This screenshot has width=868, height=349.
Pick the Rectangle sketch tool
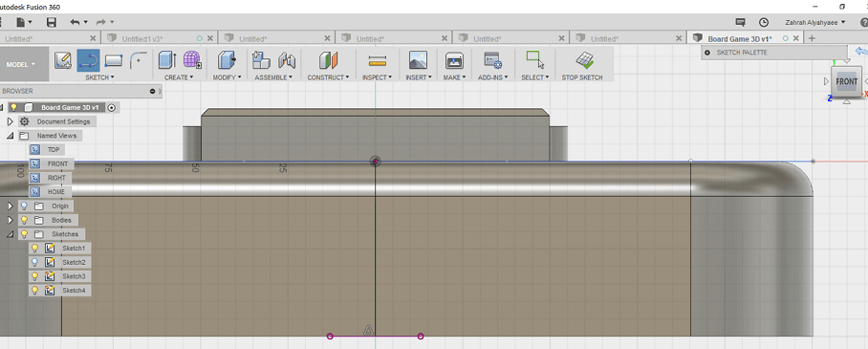(x=114, y=60)
